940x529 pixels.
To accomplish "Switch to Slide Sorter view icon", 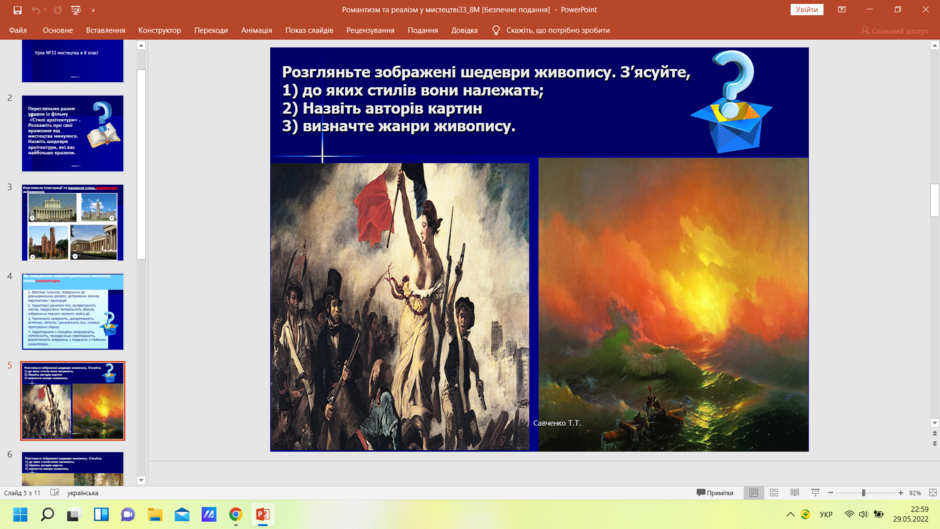I will pyautogui.click(x=774, y=493).
